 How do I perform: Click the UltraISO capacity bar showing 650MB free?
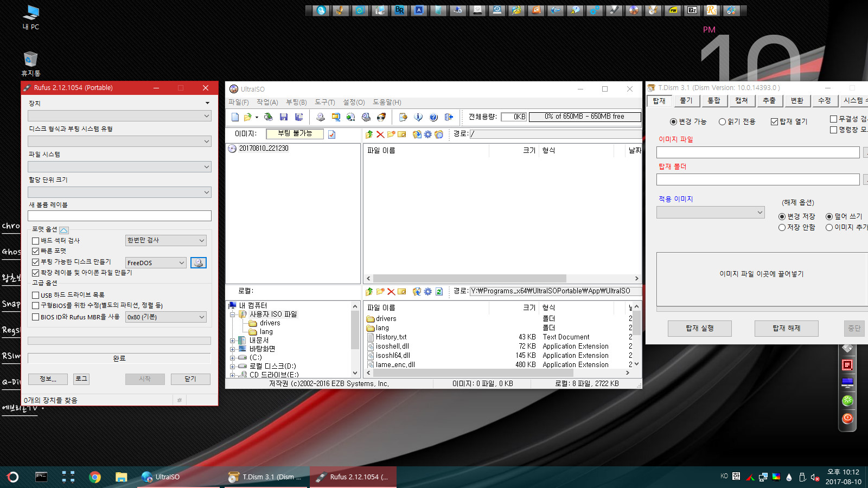click(x=585, y=117)
